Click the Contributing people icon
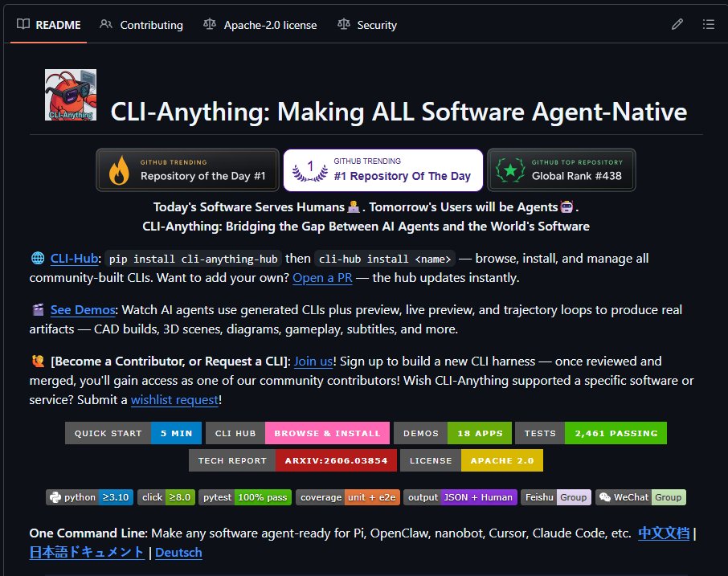This screenshot has height=576, width=728. 106,24
